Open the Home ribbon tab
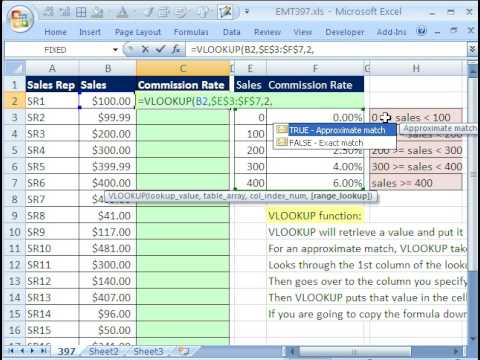 (x=56, y=32)
